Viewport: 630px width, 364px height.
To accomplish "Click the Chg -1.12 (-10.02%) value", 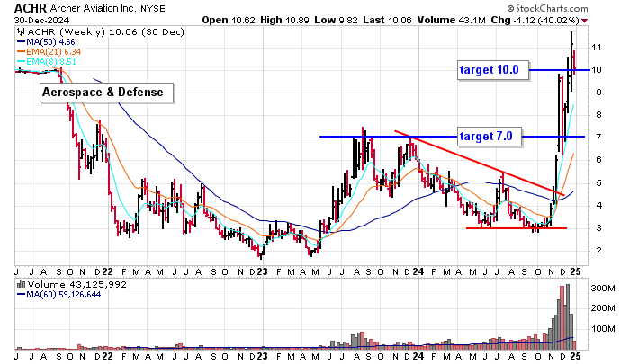I will point(535,20).
